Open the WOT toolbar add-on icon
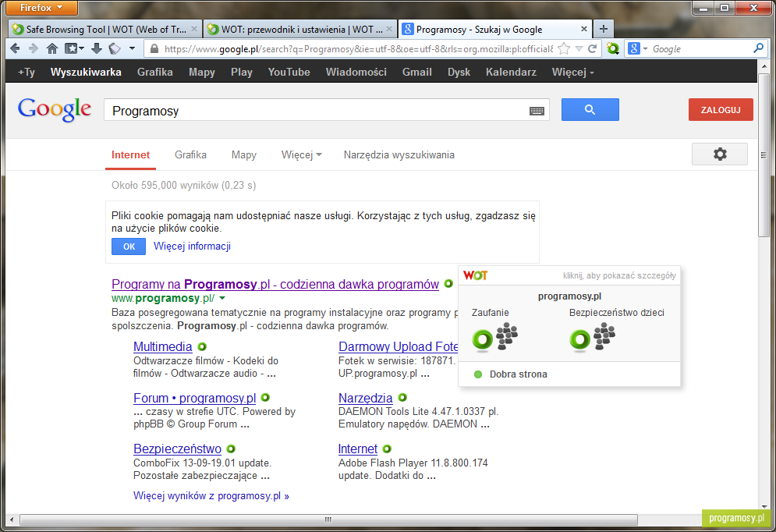The height and width of the screenshot is (532, 776). pyautogui.click(x=613, y=48)
